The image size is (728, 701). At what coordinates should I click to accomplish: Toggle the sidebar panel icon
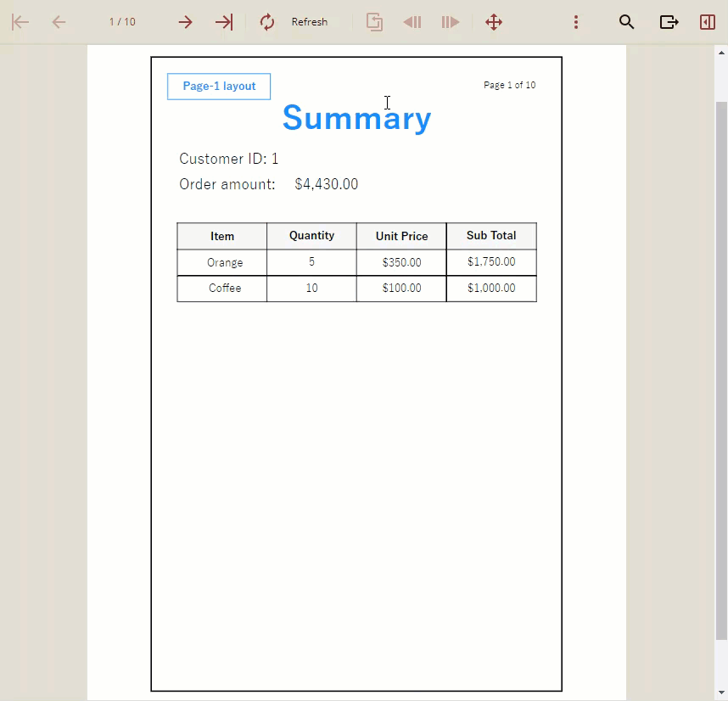[708, 22]
